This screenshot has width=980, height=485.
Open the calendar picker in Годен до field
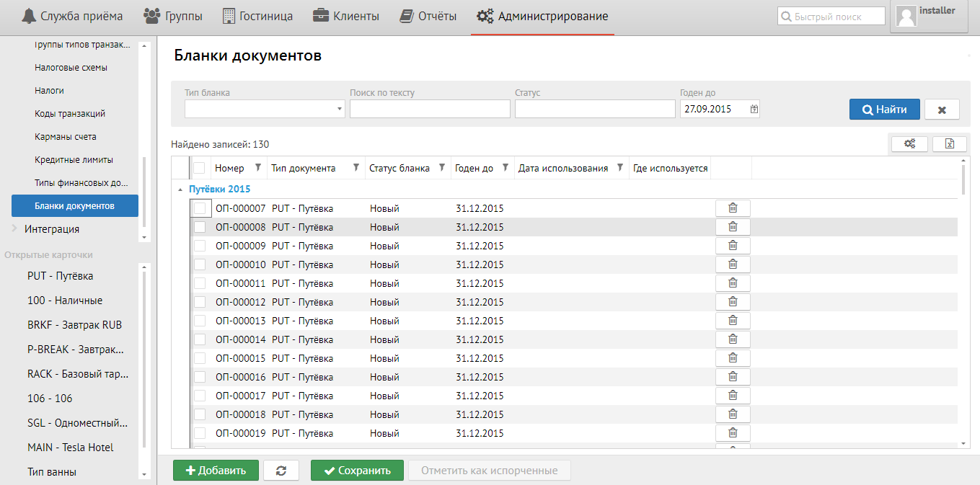click(754, 110)
